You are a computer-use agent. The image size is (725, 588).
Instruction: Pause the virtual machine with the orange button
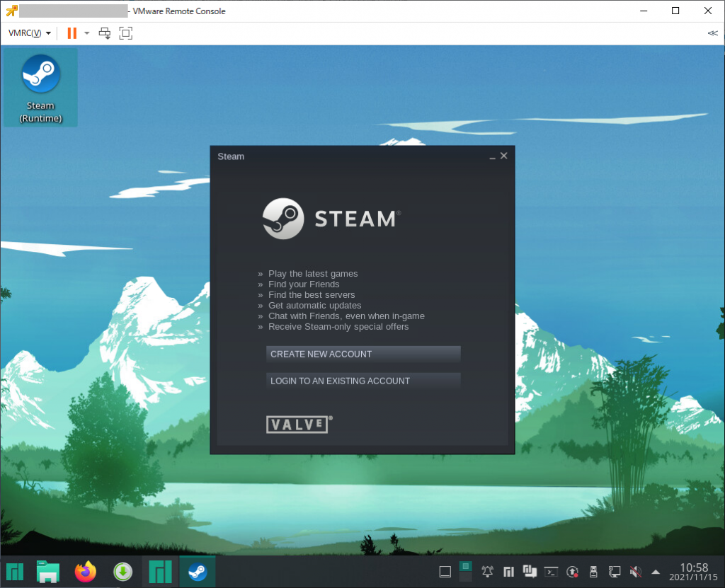(x=72, y=33)
